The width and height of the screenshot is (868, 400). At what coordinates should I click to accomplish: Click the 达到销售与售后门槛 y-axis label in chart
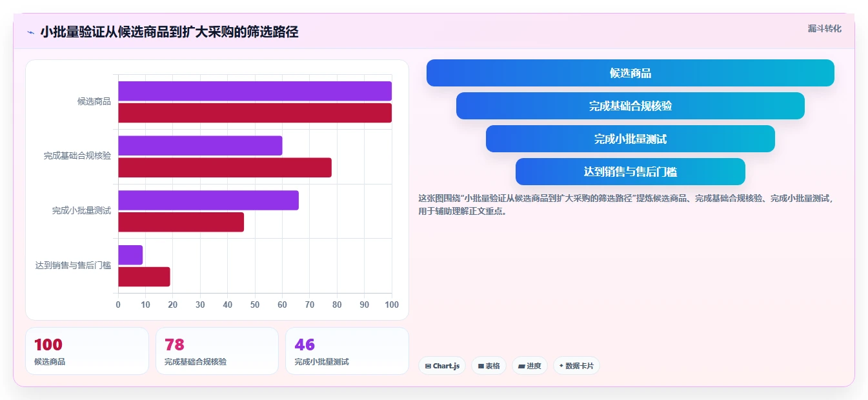74,265
